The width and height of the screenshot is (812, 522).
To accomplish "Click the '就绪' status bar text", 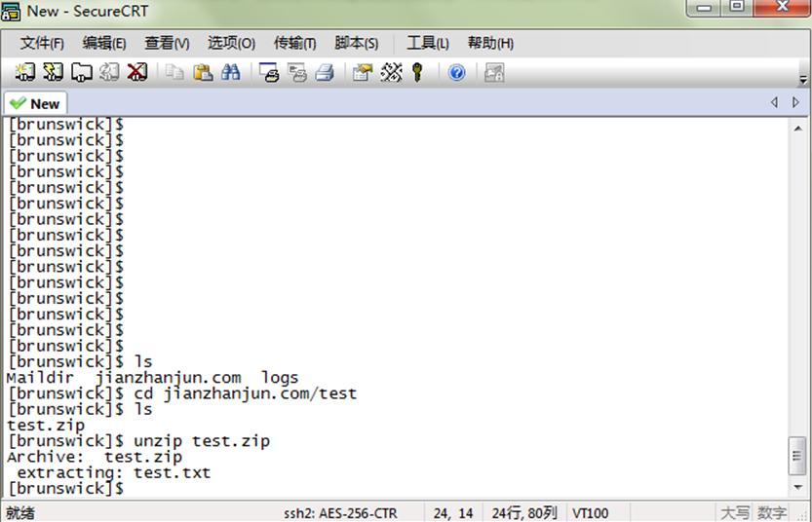I will [x=20, y=513].
